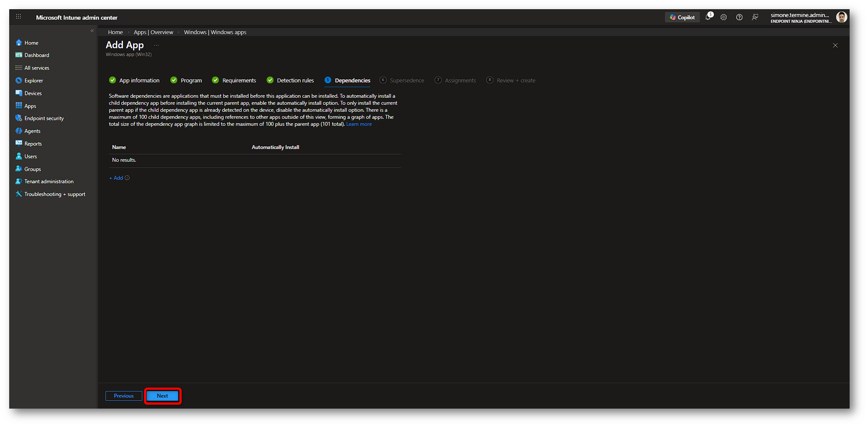This screenshot has height=427, width=868.
Task: Open the Learn more link
Action: click(359, 124)
